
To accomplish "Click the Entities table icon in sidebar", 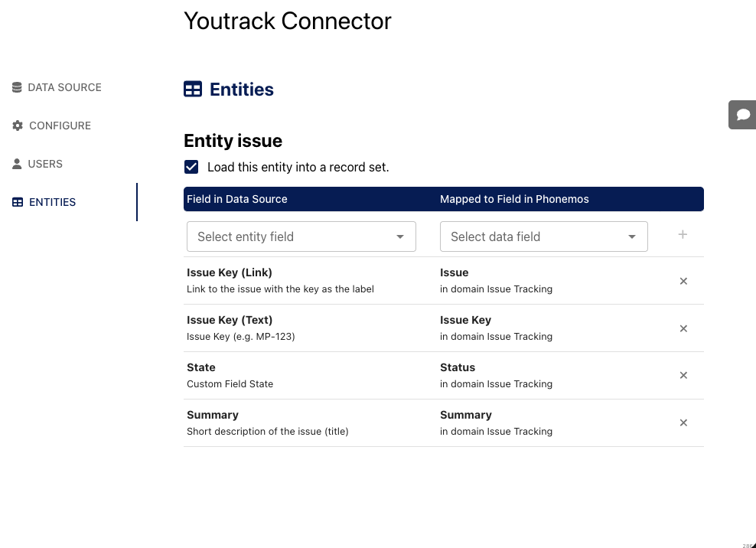I will click(18, 202).
